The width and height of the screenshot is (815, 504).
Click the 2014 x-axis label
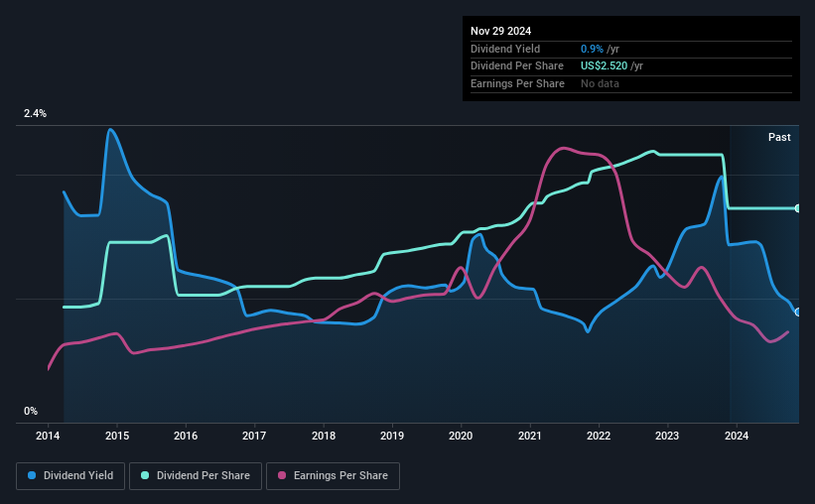tap(48, 436)
